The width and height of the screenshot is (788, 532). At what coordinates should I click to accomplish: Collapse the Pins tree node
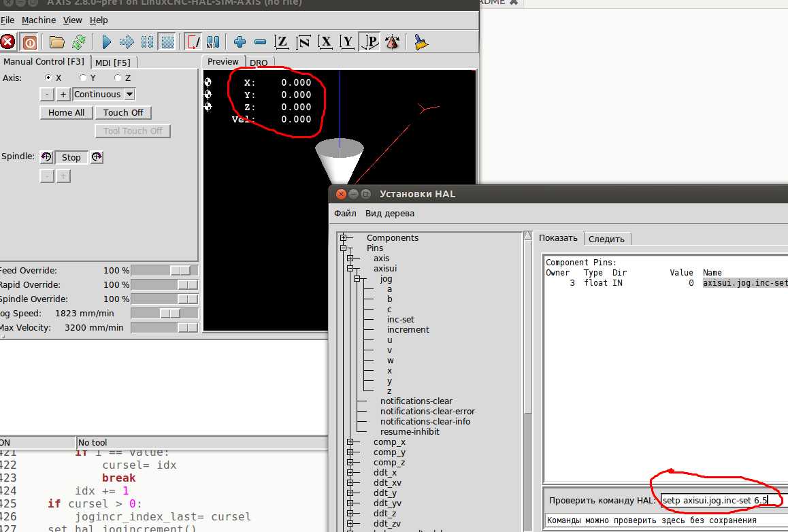(x=343, y=248)
